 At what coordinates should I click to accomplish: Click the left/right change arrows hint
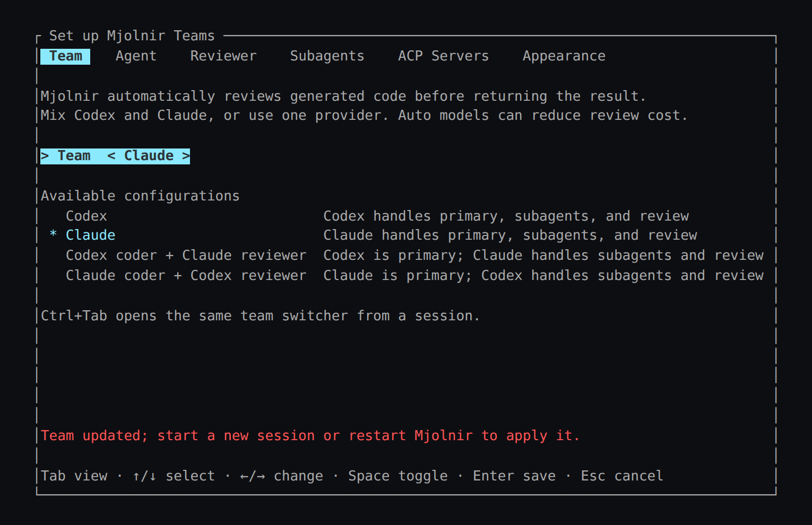[x=281, y=476]
